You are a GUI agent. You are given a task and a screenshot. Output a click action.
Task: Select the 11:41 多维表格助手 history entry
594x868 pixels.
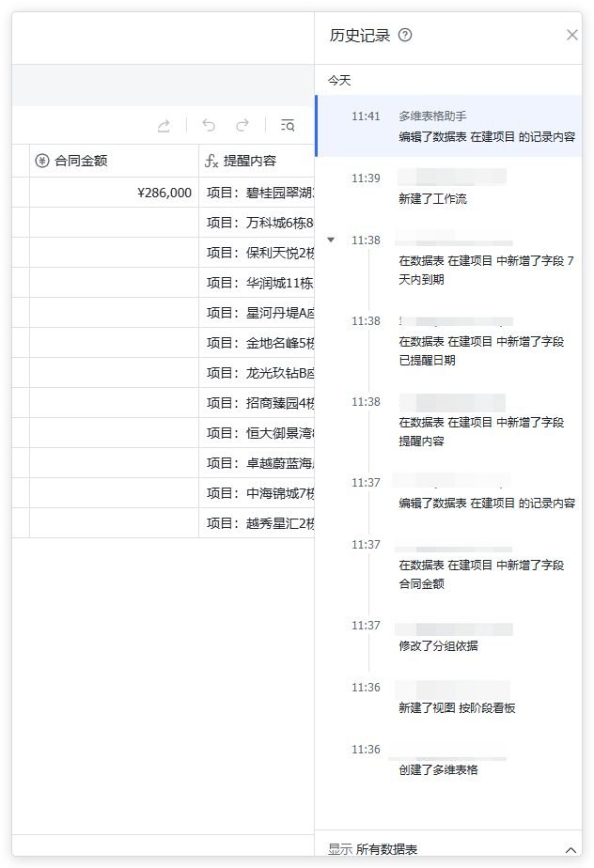pos(449,126)
